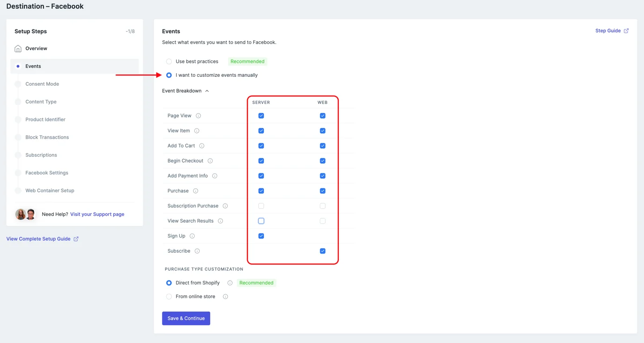The image size is (644, 343).
Task: Uncheck Add To Cart web checkbox
Action: pos(322,146)
